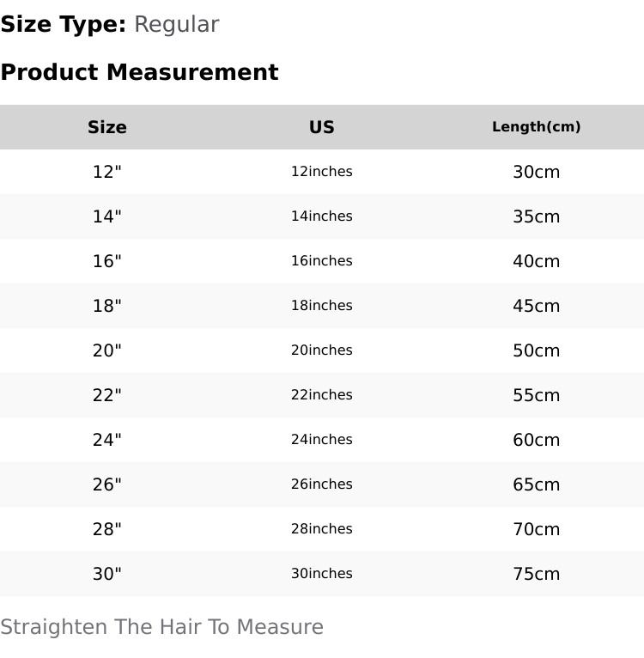
Task: Click the Size column header
Action: [x=107, y=127]
